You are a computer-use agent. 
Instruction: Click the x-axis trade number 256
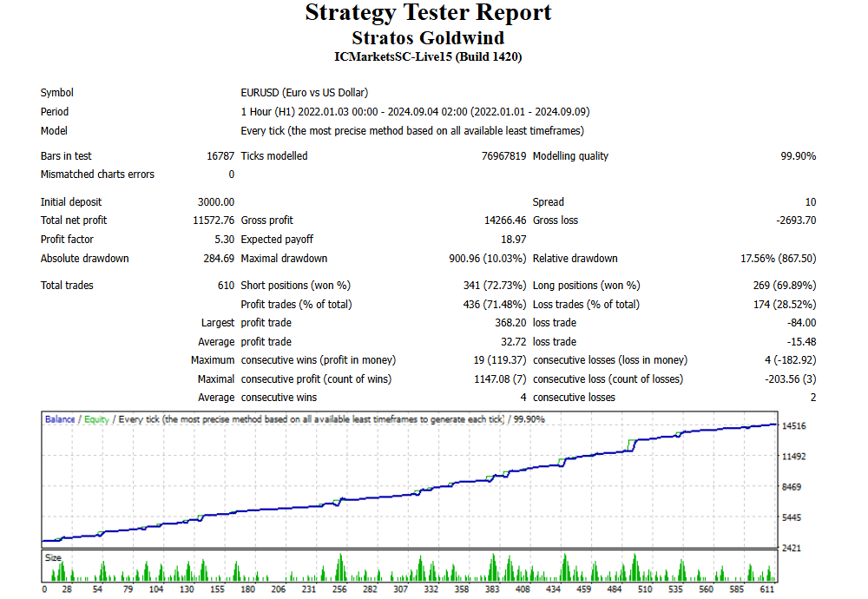coord(339,589)
